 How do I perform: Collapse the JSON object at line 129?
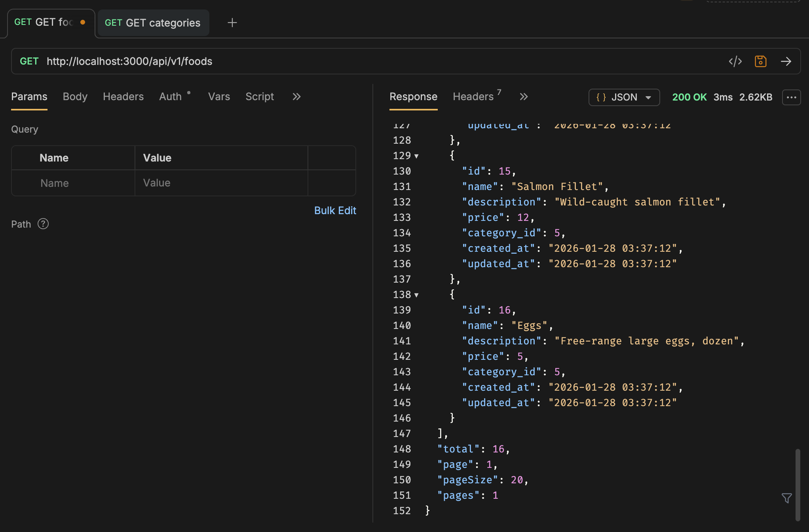pyautogui.click(x=416, y=156)
